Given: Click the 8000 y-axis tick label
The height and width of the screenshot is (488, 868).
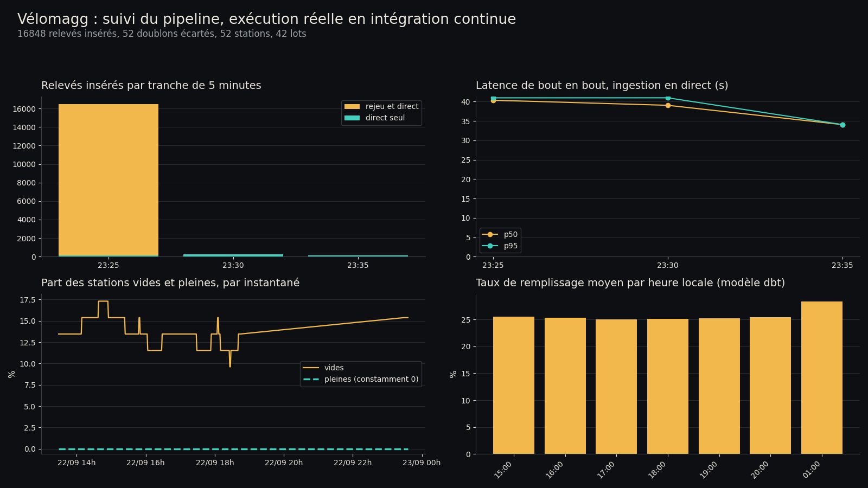Looking at the screenshot, I should tap(26, 183).
